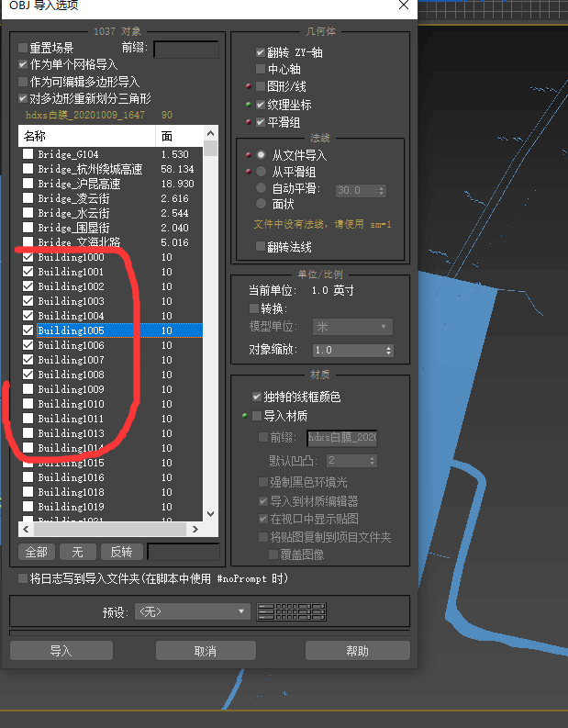Close the OBJ import options dialog
The image size is (568, 728).
404,6
